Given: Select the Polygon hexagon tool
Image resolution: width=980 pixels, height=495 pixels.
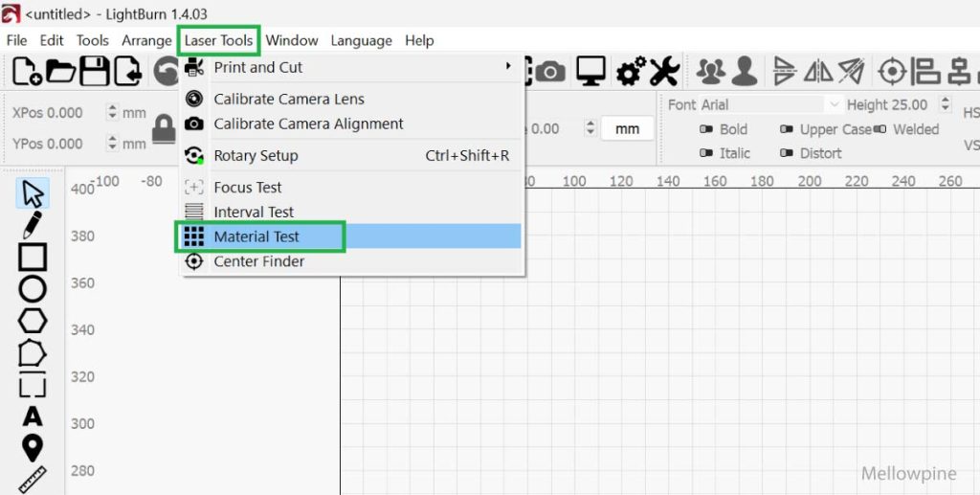Looking at the screenshot, I should (x=33, y=322).
